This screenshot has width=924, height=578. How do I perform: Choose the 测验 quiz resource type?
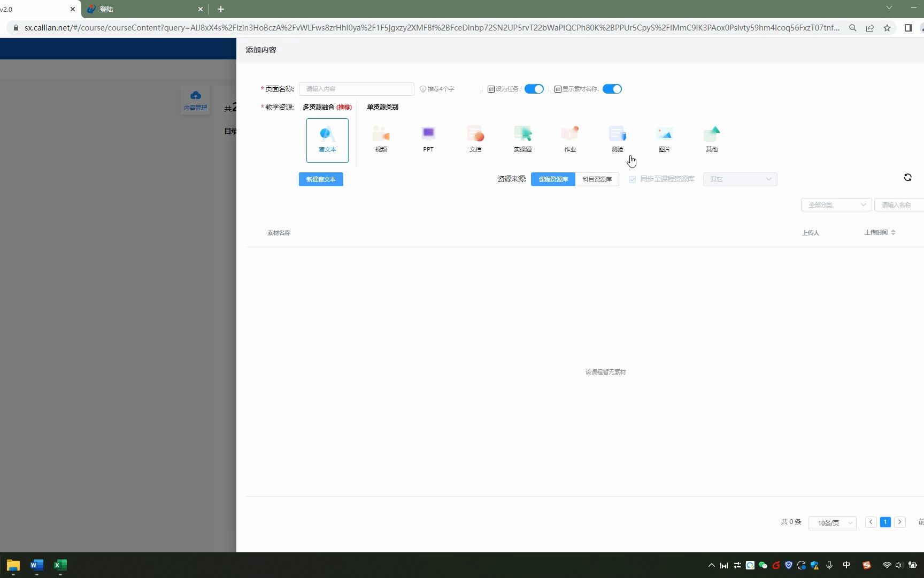click(x=617, y=139)
